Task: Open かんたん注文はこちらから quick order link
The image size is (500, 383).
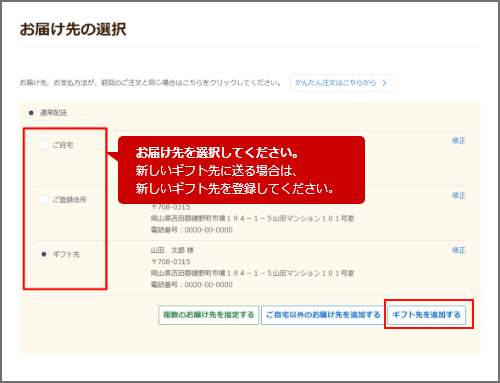Action: (x=341, y=83)
